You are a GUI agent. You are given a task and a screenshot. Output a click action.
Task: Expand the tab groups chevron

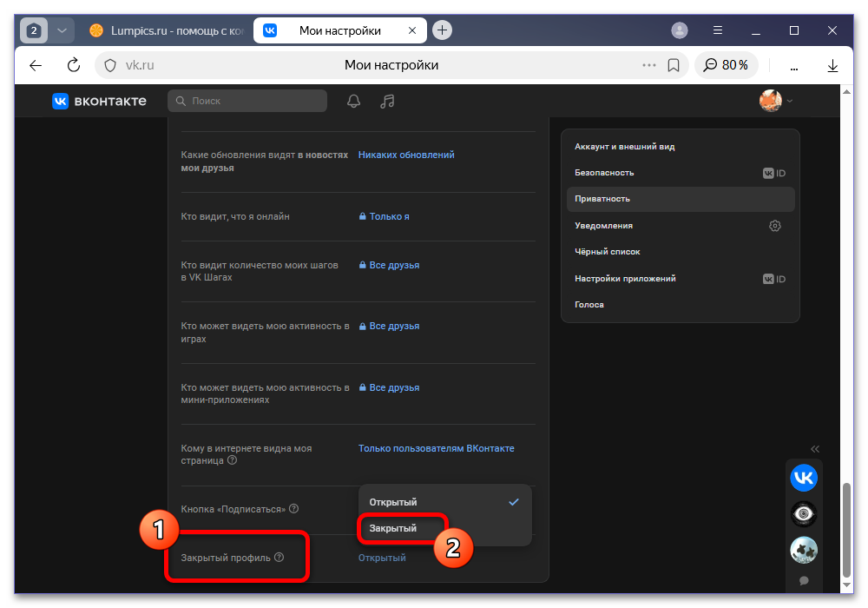(62, 30)
